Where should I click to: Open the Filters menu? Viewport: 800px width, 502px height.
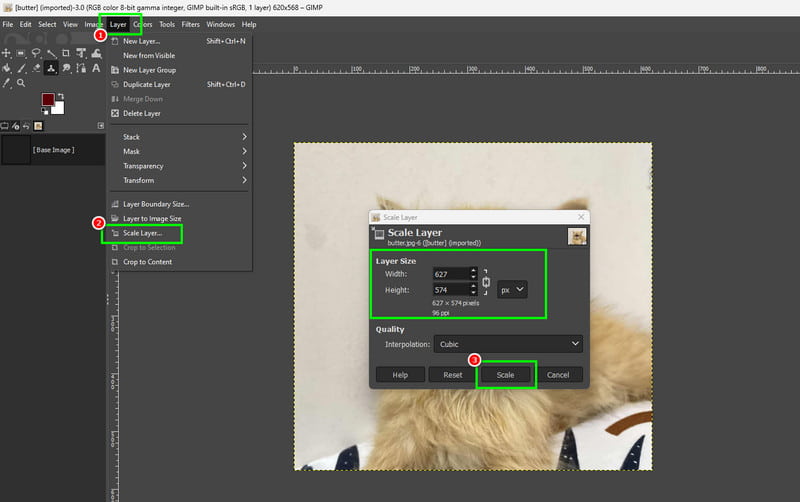click(x=190, y=24)
